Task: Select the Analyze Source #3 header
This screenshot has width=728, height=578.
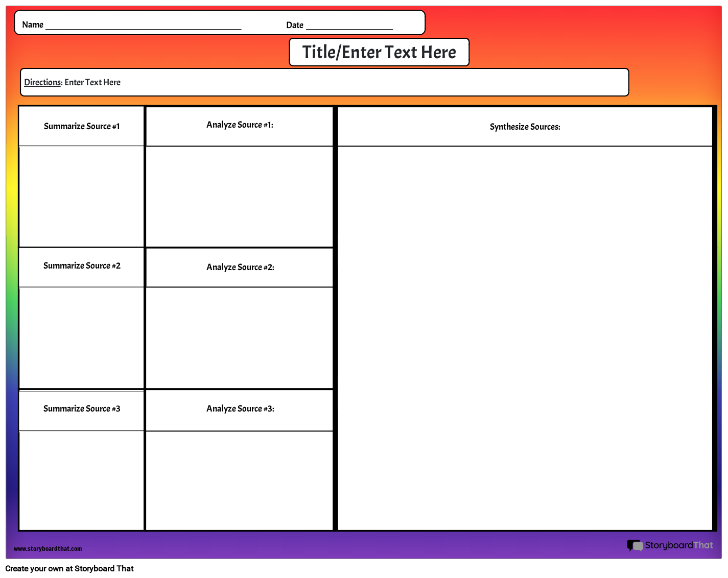Action: (x=240, y=409)
